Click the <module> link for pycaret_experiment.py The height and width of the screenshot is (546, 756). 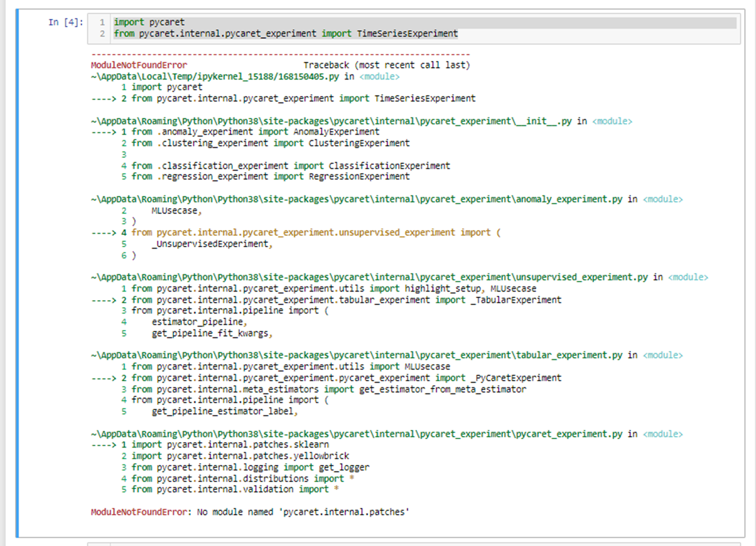tap(662, 434)
